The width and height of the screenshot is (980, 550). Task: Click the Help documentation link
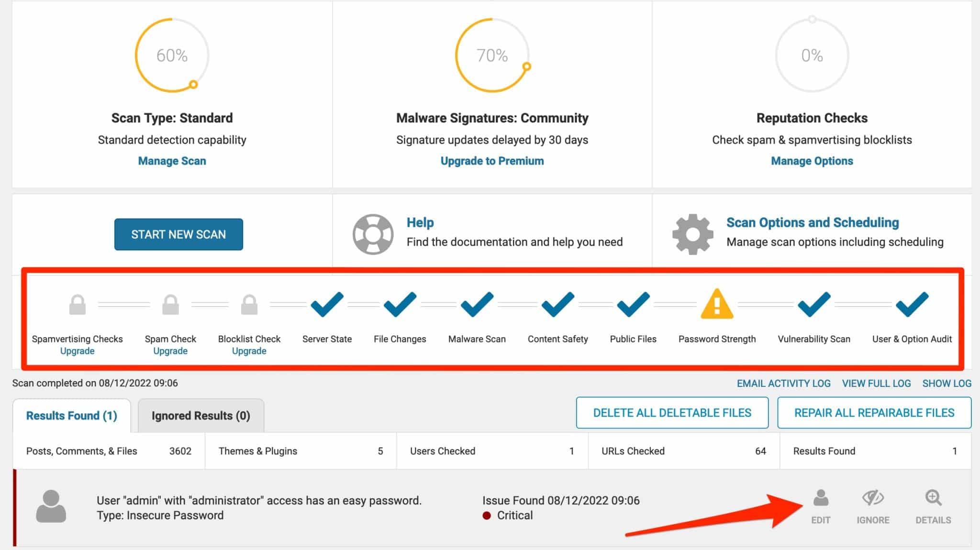[x=421, y=222]
